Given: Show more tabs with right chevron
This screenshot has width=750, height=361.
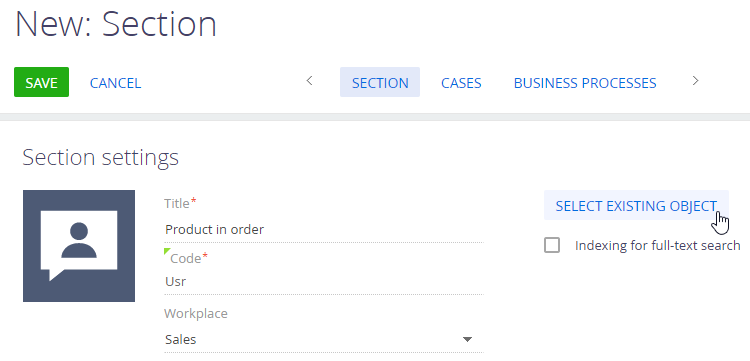Looking at the screenshot, I should 695,81.
